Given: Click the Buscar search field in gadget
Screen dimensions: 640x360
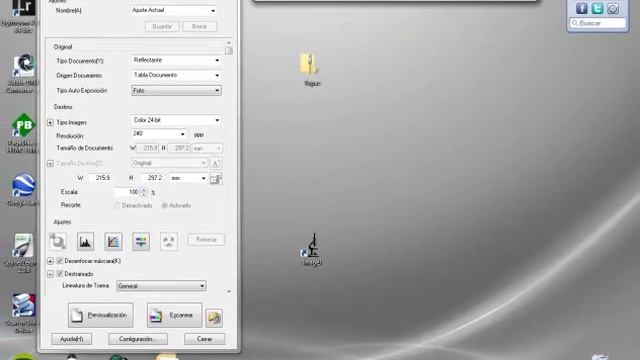Looking at the screenshot, I should [x=598, y=23].
